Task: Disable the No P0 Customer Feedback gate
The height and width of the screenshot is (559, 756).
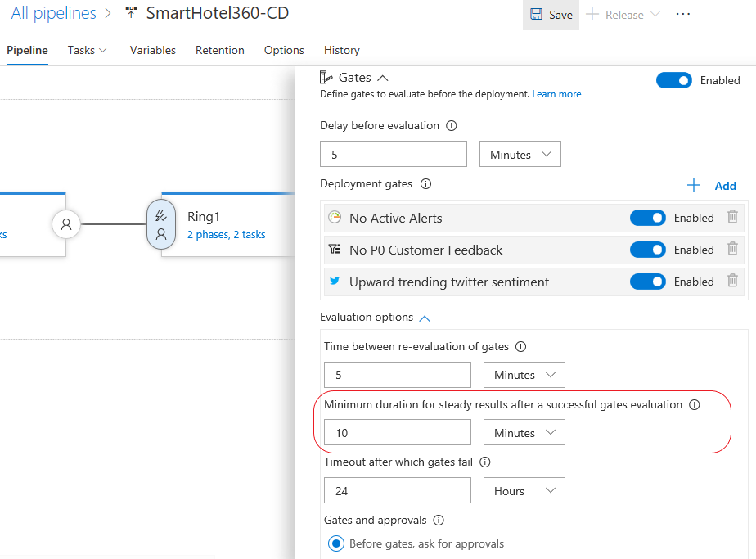Action: 648,250
